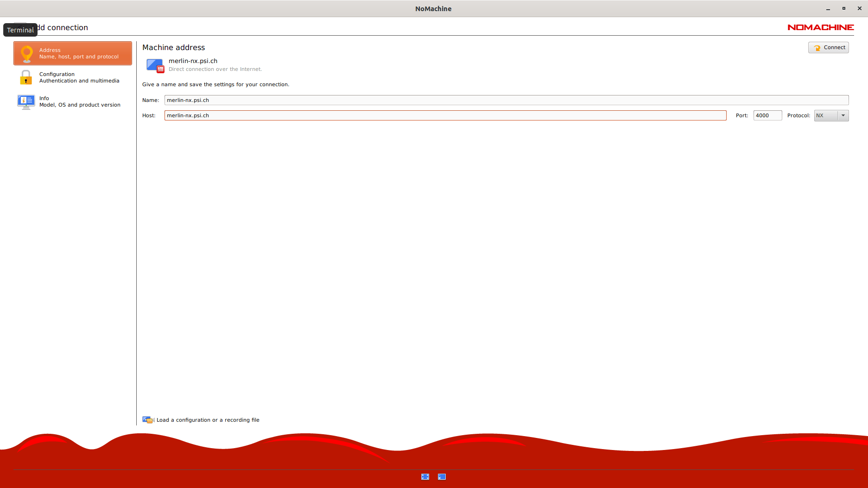Click the Configuration padlock icon
This screenshot has width=868, height=488.
(26, 77)
